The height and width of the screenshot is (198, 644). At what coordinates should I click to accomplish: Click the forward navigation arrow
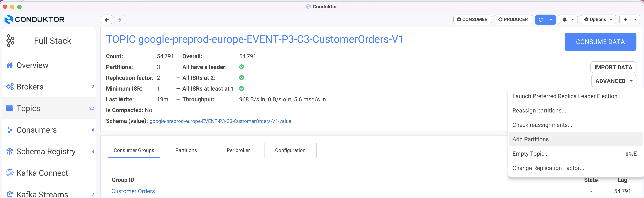tap(119, 20)
